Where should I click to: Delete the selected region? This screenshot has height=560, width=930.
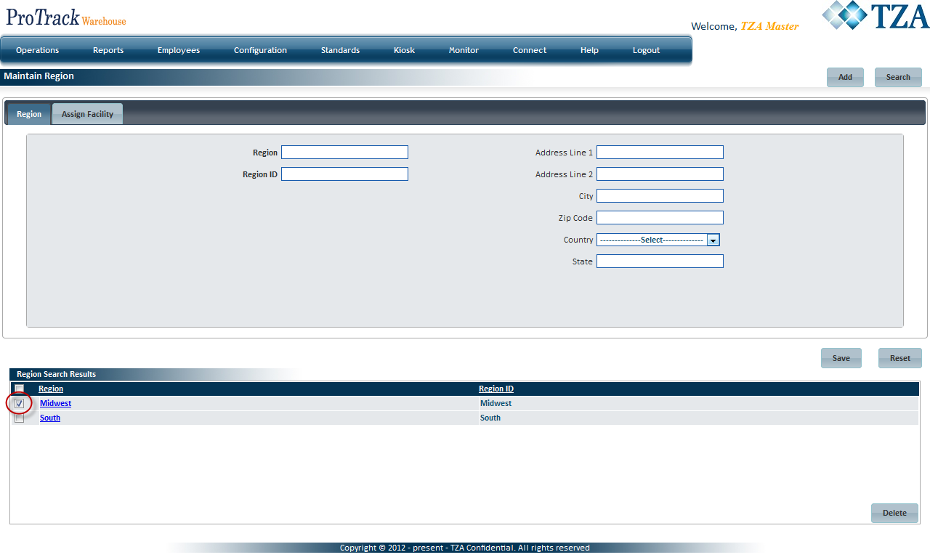[894, 513]
